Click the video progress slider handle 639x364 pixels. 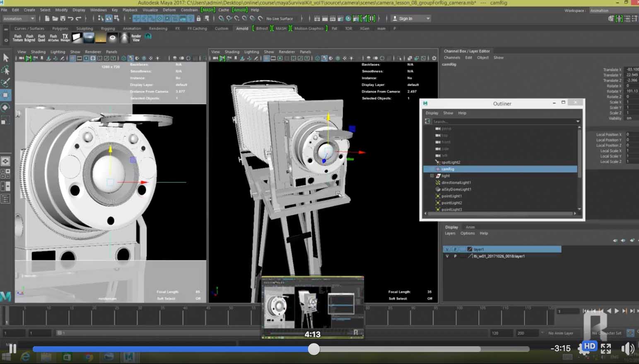point(314,349)
